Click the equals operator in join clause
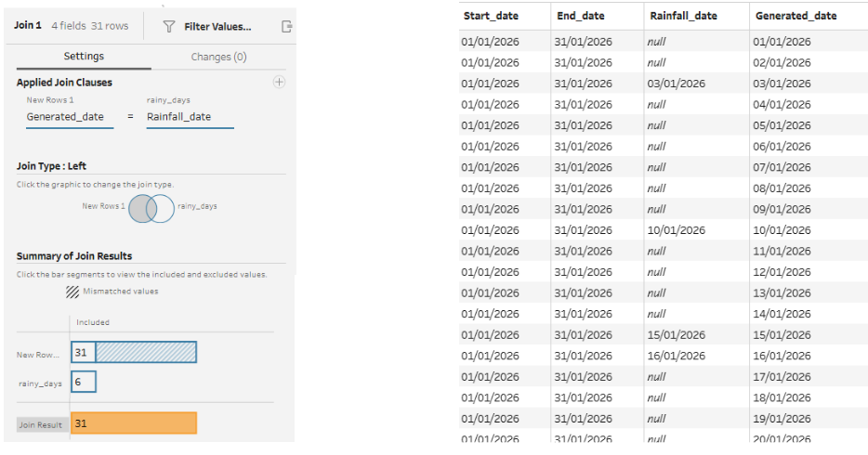 coord(130,117)
